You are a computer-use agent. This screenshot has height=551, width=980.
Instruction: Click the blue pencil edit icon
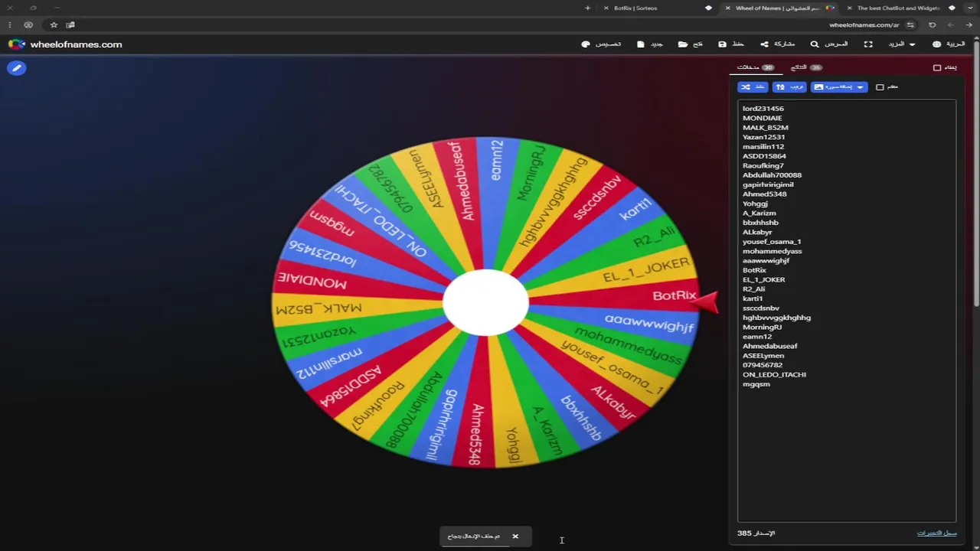click(x=16, y=68)
